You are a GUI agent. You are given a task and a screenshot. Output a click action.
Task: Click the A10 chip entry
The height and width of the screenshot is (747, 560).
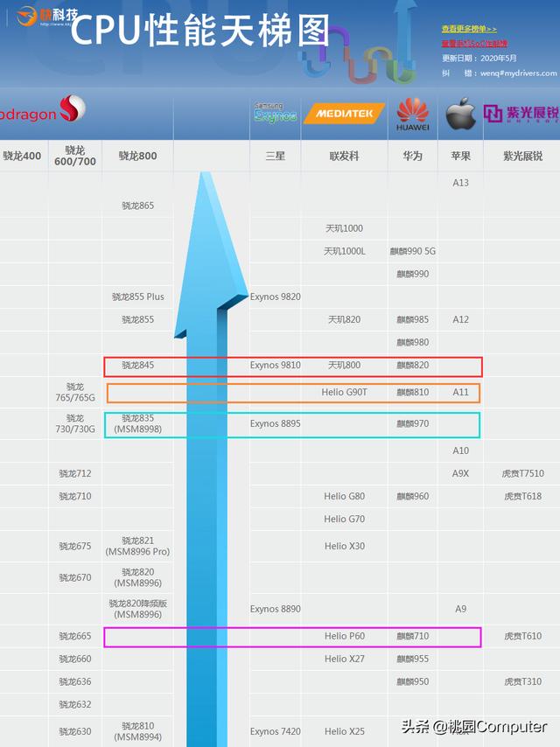coord(460,450)
